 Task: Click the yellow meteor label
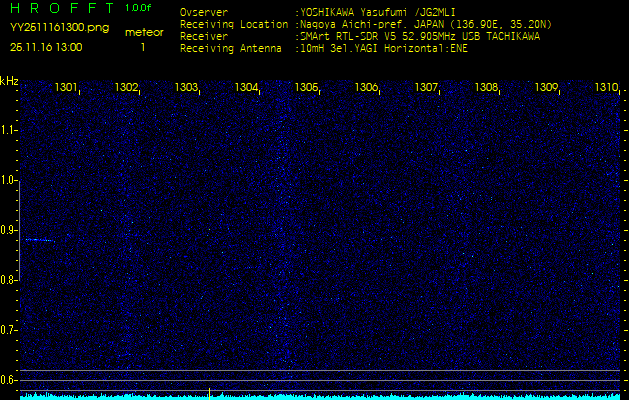tap(143, 32)
